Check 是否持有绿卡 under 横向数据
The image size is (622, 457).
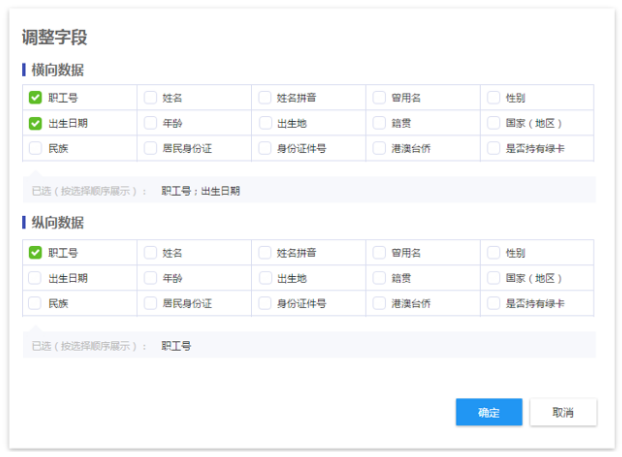(494, 149)
